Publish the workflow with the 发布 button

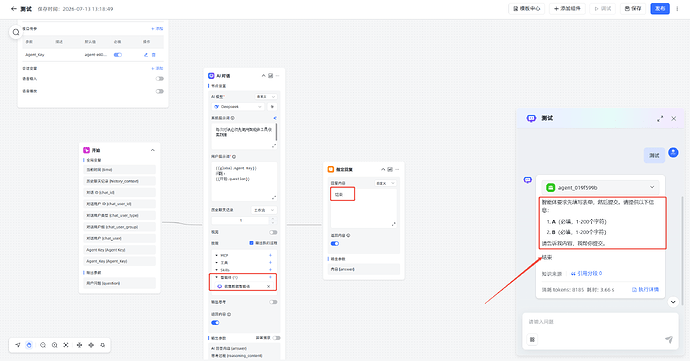[x=660, y=8]
